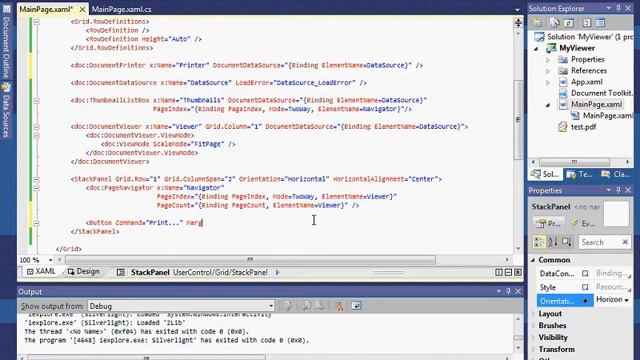The image size is (640, 360).
Task: Toggle word wrap in Output panel
Action: click(x=356, y=306)
